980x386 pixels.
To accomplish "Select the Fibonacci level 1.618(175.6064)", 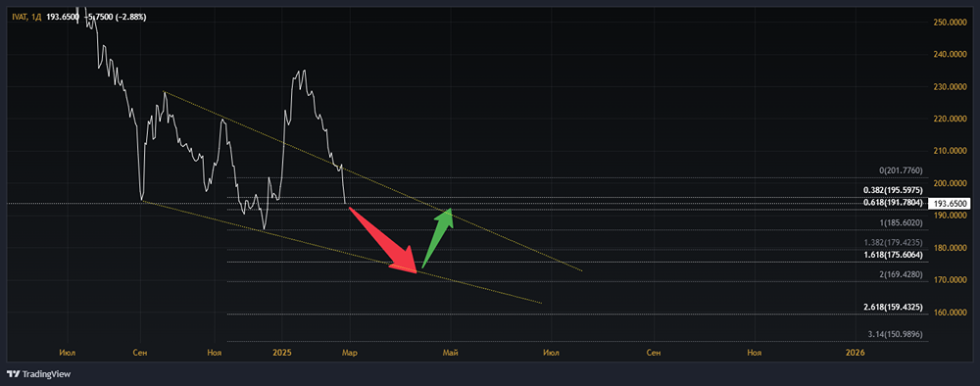I will [x=893, y=255].
